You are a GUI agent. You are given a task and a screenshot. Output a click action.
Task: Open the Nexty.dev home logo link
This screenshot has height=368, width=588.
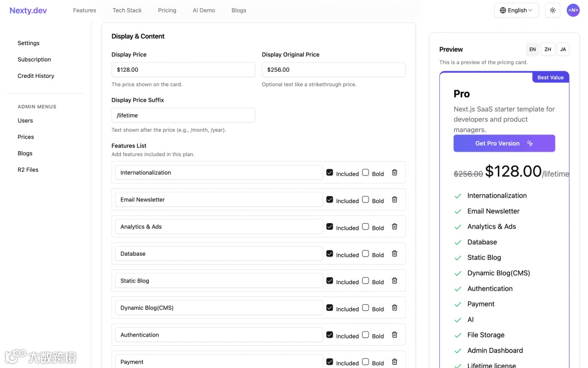[x=28, y=10]
